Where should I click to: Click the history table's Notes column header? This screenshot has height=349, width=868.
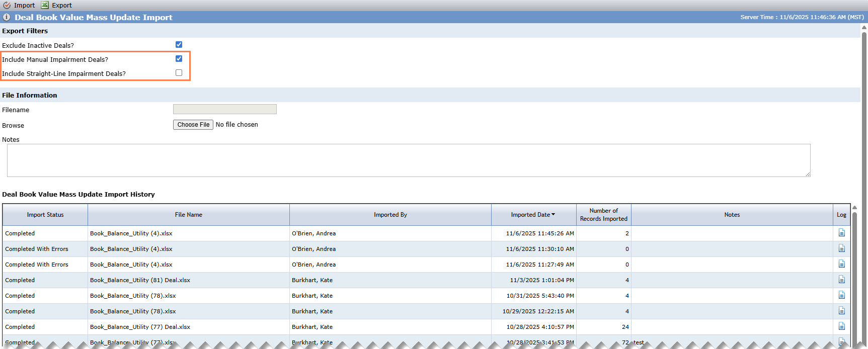(x=732, y=215)
